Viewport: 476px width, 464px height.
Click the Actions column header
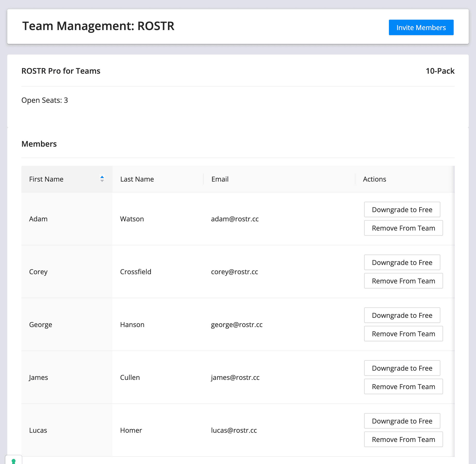[374, 179]
